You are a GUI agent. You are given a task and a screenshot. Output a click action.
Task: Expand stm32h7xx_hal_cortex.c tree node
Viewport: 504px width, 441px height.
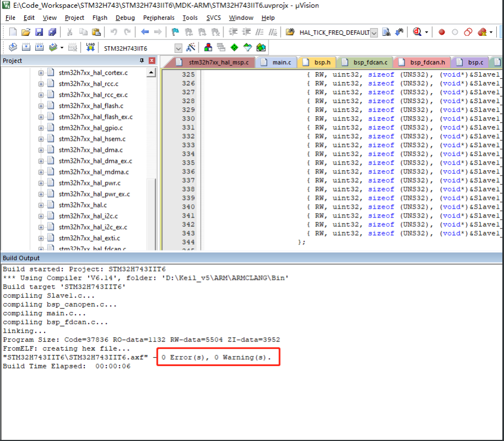[41, 73]
